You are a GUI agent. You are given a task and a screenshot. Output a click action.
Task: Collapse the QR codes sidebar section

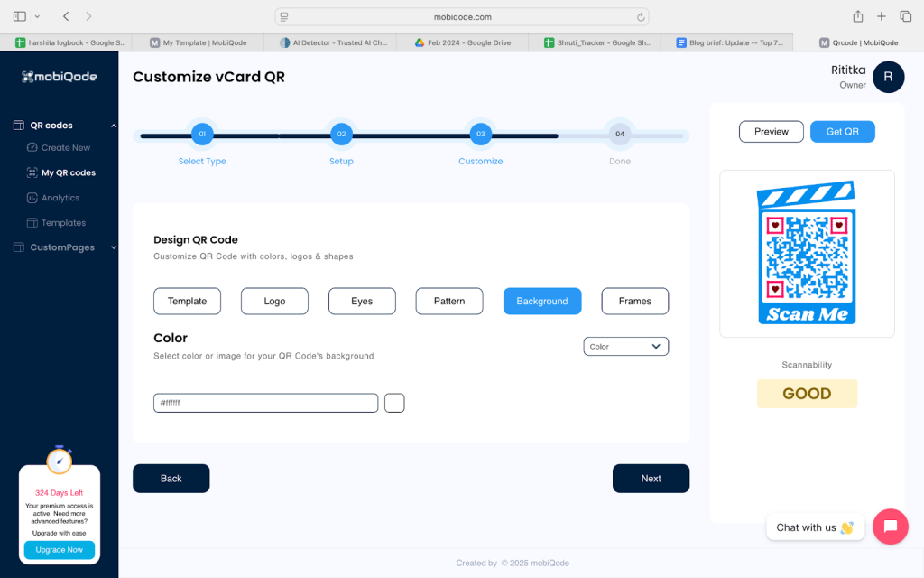click(x=114, y=125)
